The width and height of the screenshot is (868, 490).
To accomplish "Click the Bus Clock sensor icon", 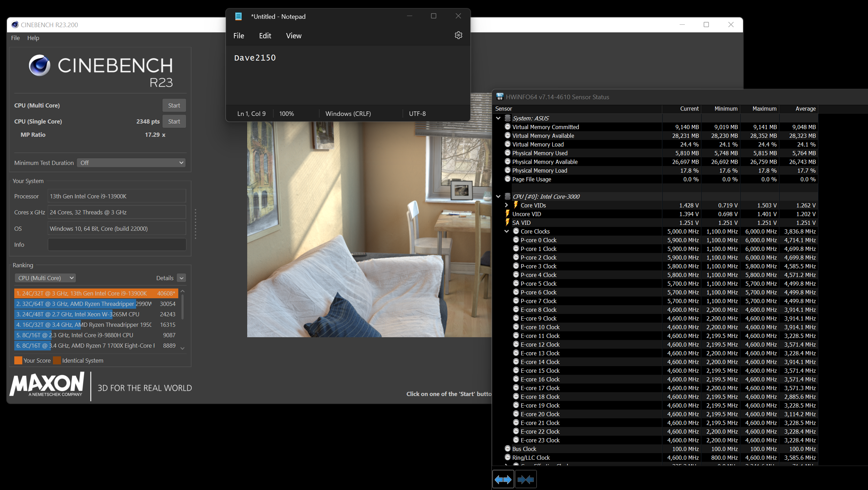I will (508, 449).
